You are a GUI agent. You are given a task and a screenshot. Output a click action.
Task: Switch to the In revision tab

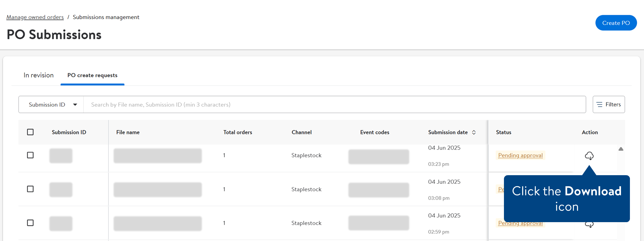[38, 75]
